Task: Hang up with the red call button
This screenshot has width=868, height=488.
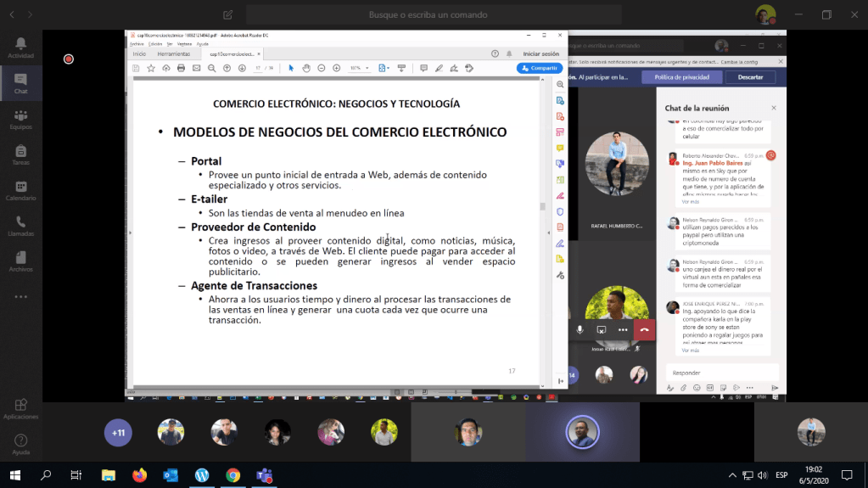Action: pyautogui.click(x=644, y=329)
